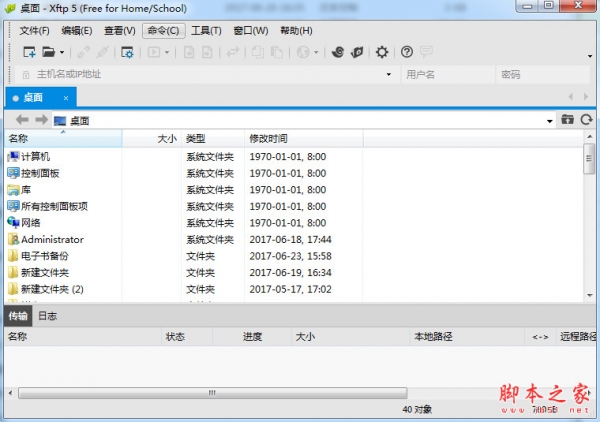Click the tab scroll right arrow
Viewport: 600px width, 422px height.
coord(585,97)
